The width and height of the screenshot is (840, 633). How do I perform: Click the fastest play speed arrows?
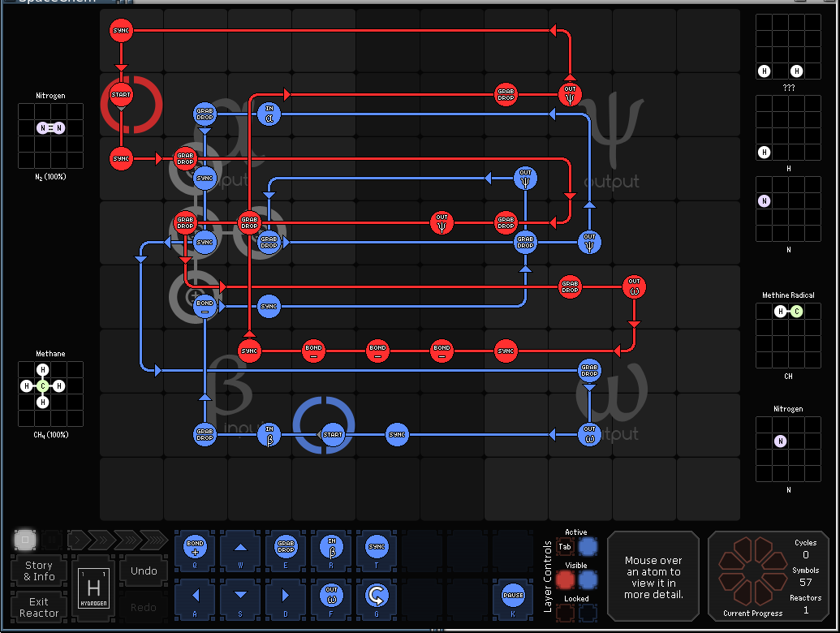point(155,540)
